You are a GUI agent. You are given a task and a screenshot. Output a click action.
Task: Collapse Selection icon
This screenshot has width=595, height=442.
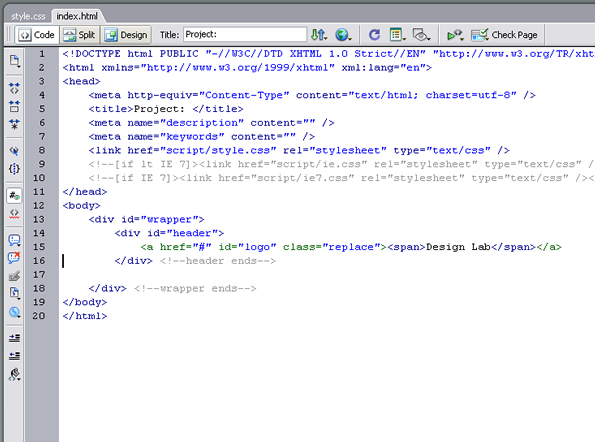coord(14,106)
